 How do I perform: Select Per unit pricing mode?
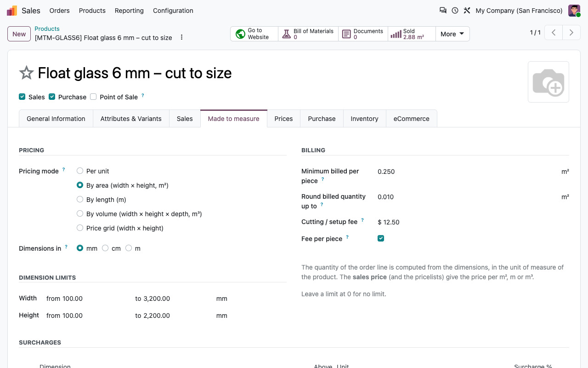80,171
